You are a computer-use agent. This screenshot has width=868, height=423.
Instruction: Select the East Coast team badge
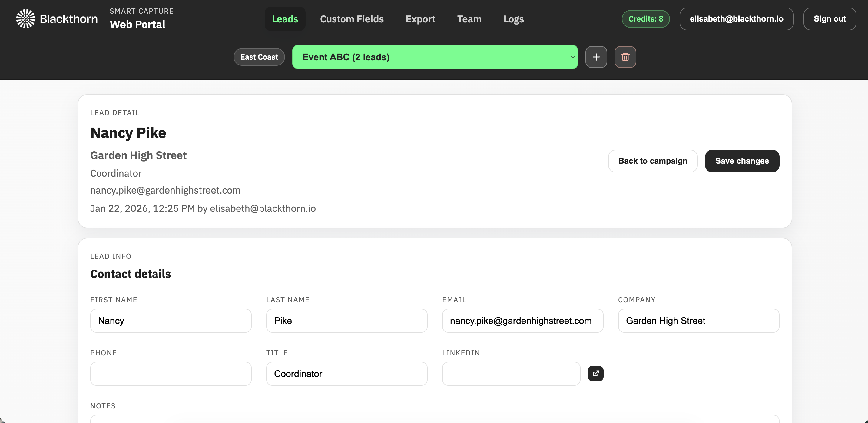click(x=259, y=57)
